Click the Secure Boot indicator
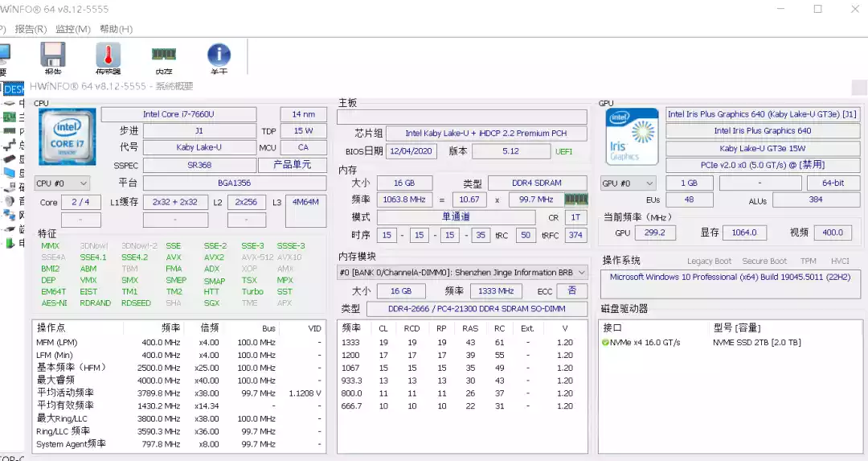Image resolution: width=868 pixels, height=461 pixels. 764,261
